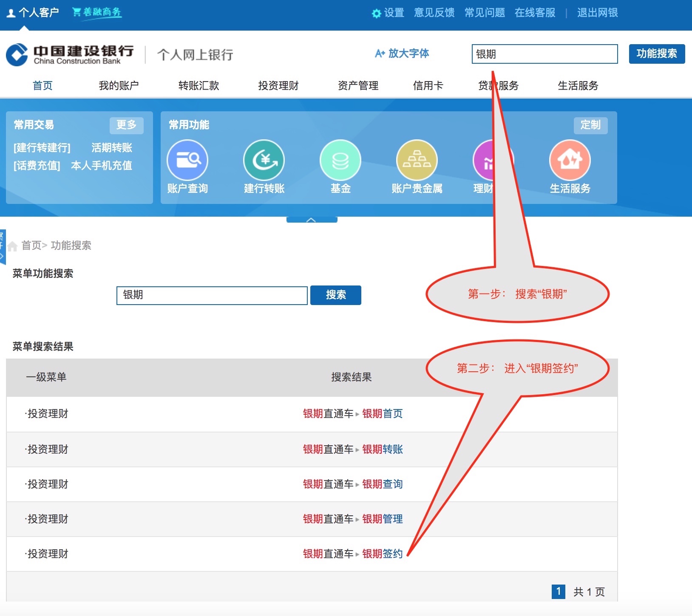
Task: Open the 转账汇款 menu
Action: pyautogui.click(x=199, y=85)
